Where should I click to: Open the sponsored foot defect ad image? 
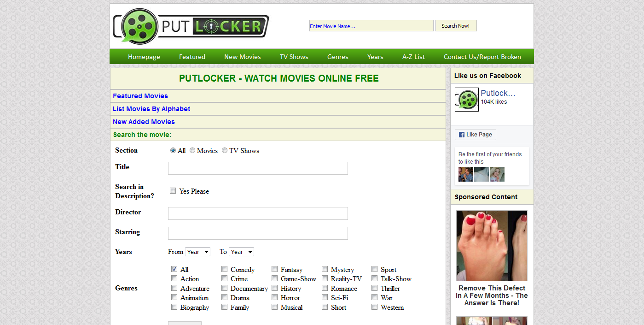(492, 246)
